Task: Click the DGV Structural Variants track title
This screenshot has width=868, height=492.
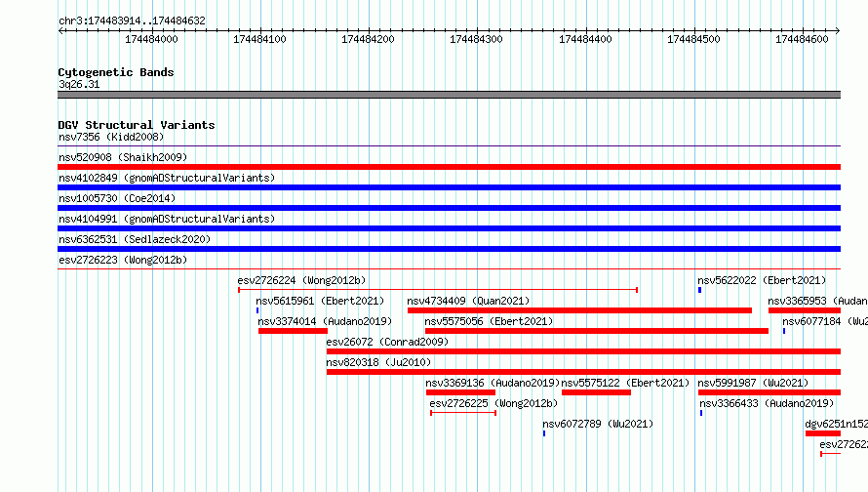Action: (x=137, y=125)
